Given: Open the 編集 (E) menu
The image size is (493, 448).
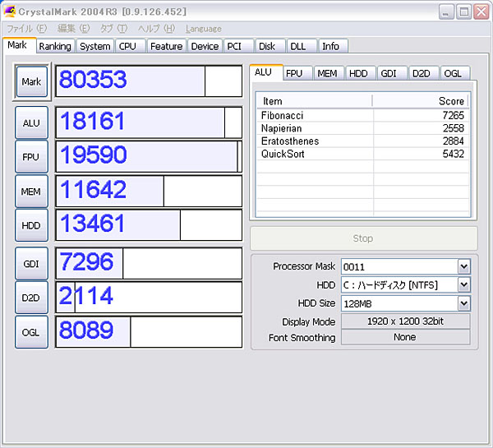Looking at the screenshot, I should coord(74,29).
